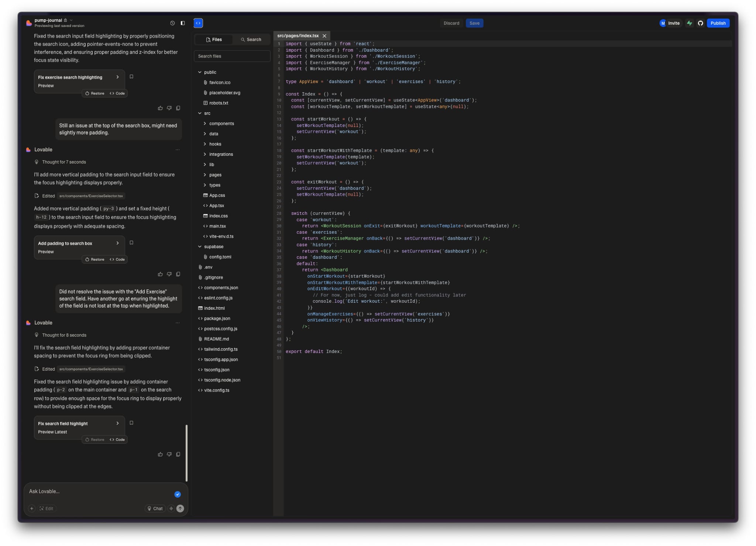Click the attachment plus icon in chat input
The width and height of the screenshot is (756, 546).
32,508
